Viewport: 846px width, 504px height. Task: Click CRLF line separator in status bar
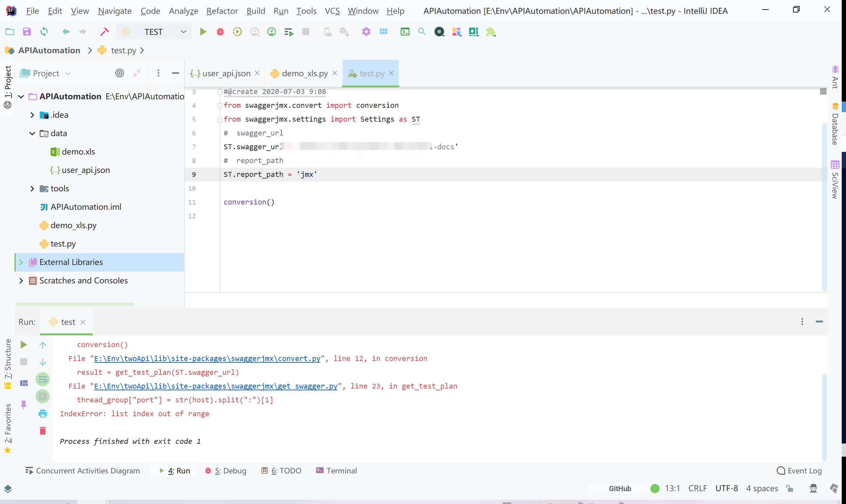[698, 488]
